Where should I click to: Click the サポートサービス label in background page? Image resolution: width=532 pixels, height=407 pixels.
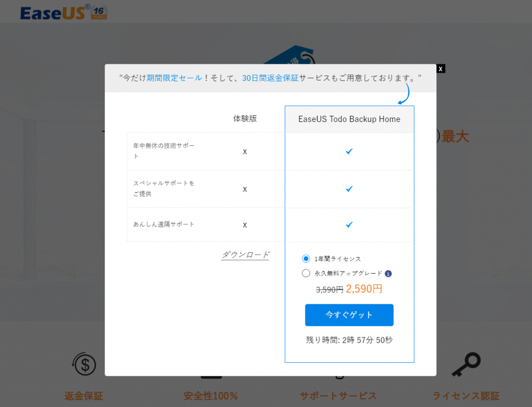338,396
